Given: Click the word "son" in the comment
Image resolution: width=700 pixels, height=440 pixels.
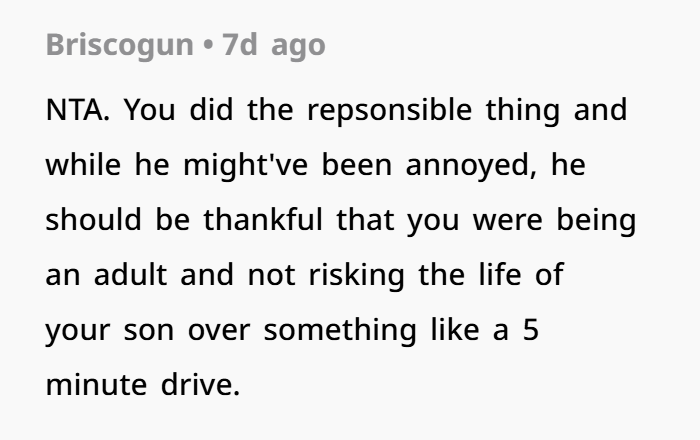Looking at the screenshot, I should 150,329.
